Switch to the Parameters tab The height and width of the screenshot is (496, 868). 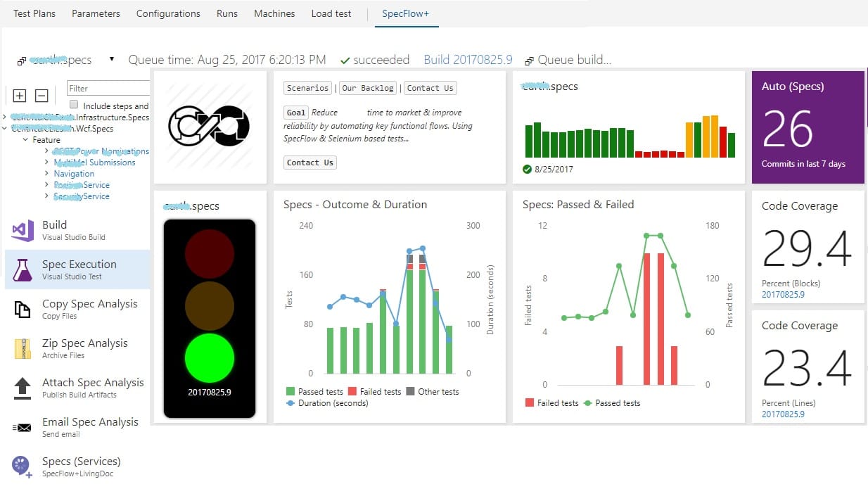[x=96, y=13]
